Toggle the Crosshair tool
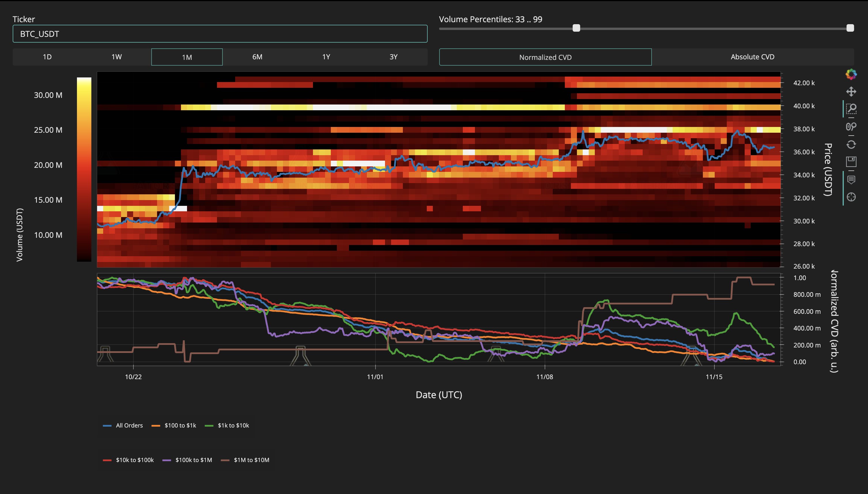 tap(851, 197)
